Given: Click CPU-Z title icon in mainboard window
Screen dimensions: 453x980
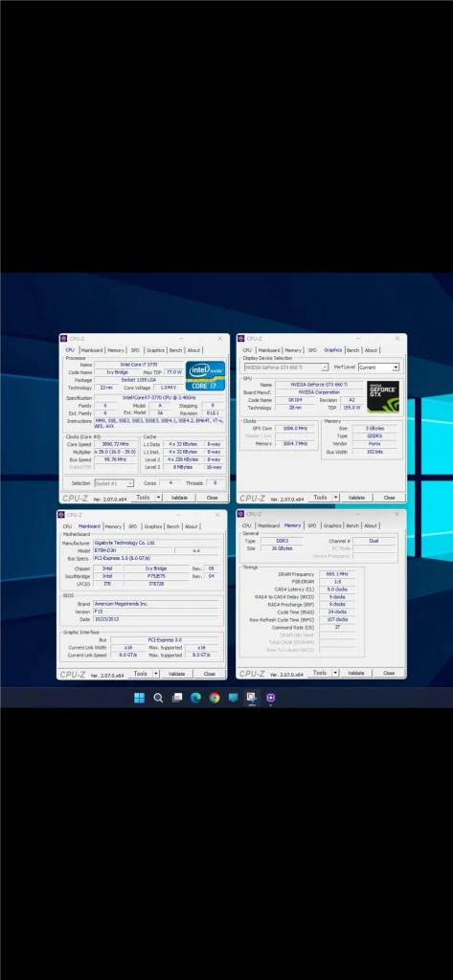Looking at the screenshot, I should click(x=61, y=514).
